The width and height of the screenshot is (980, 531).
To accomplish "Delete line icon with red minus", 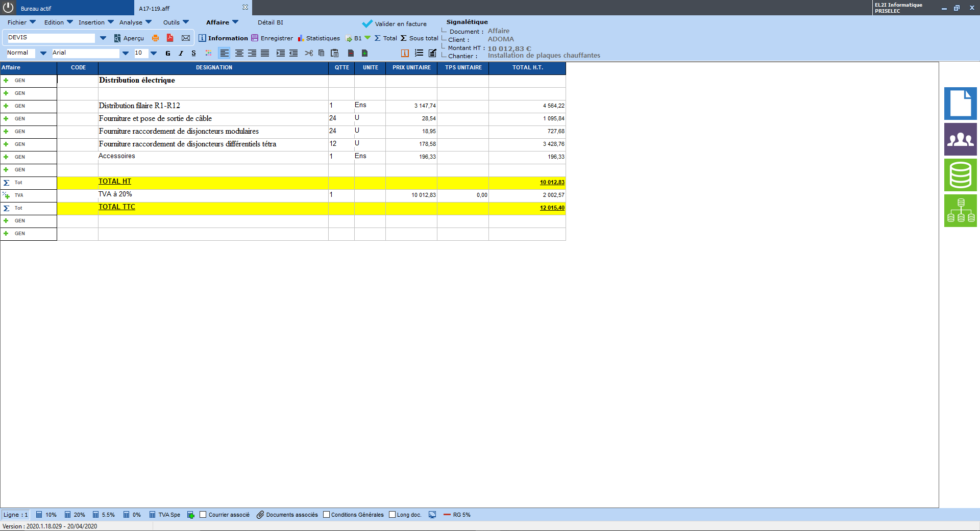I will (x=351, y=53).
